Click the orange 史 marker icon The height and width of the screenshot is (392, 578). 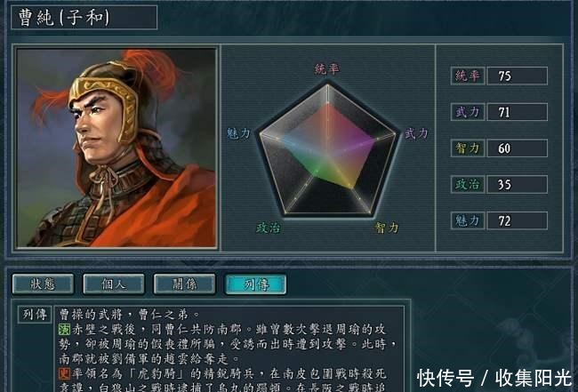pos(64,374)
